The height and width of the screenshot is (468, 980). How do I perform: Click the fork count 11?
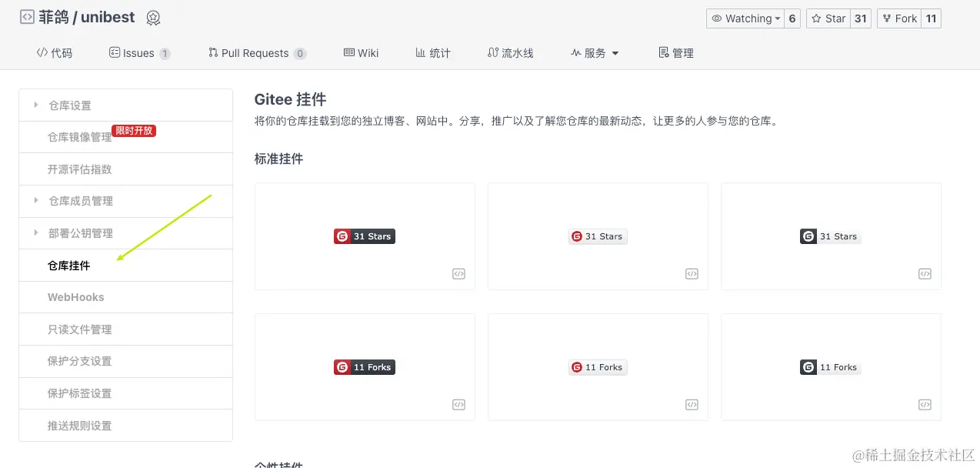point(931,18)
